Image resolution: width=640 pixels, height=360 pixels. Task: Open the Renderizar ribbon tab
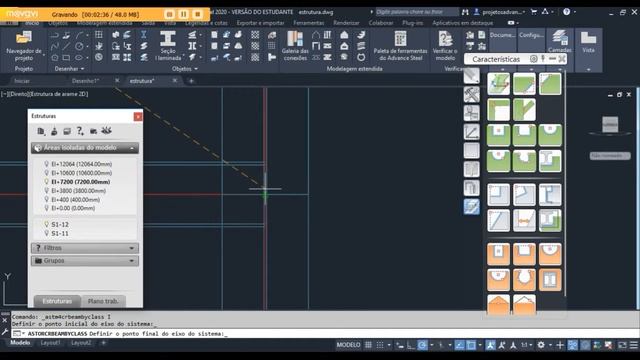[x=346, y=23]
